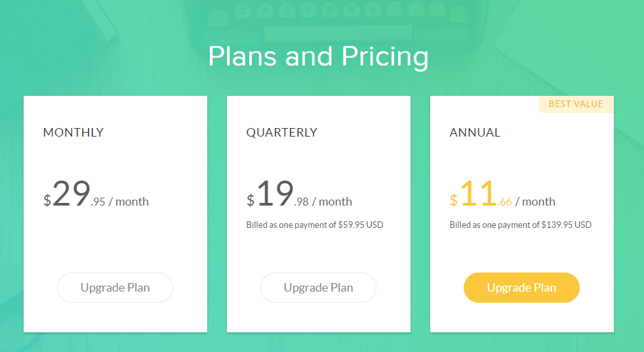Click the dollar sign on the Monthly card
The image size is (644, 352).
tap(47, 200)
